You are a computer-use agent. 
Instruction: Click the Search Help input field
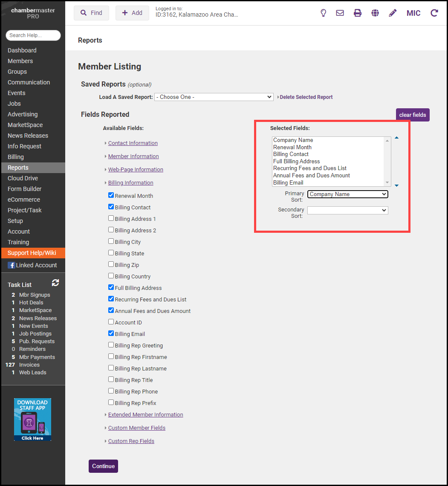coord(33,35)
